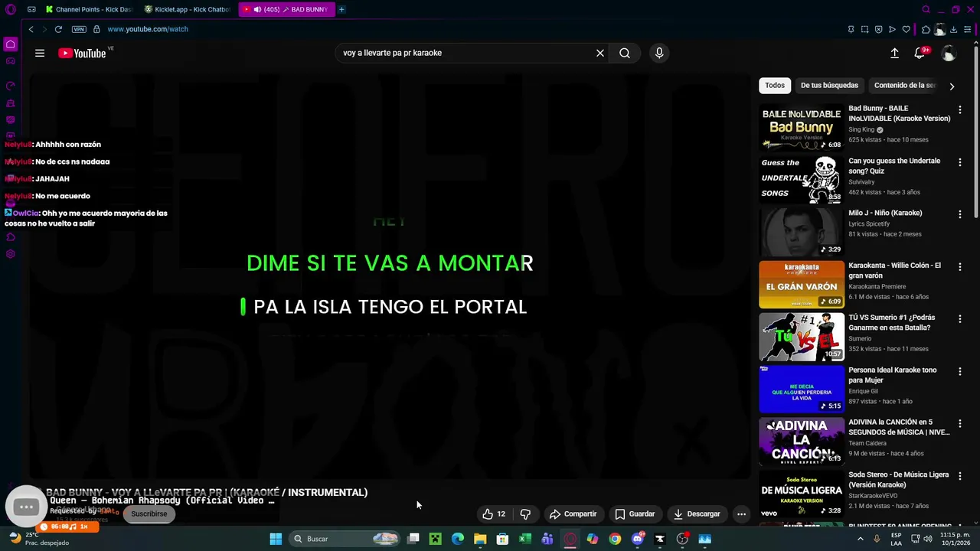
Task: Open browser easy setup sliders icon
Action: tap(968, 29)
